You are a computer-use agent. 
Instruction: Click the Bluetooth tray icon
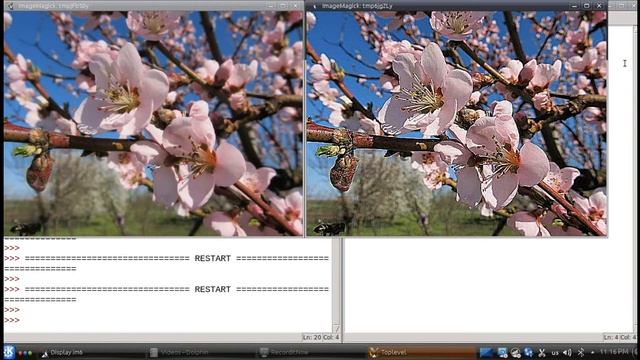point(581,352)
